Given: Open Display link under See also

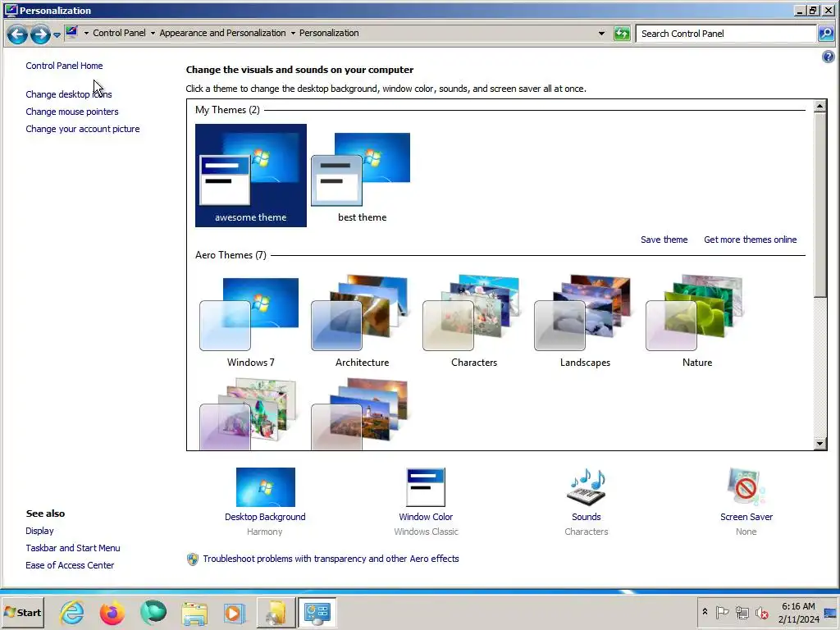Looking at the screenshot, I should pyautogui.click(x=39, y=531).
